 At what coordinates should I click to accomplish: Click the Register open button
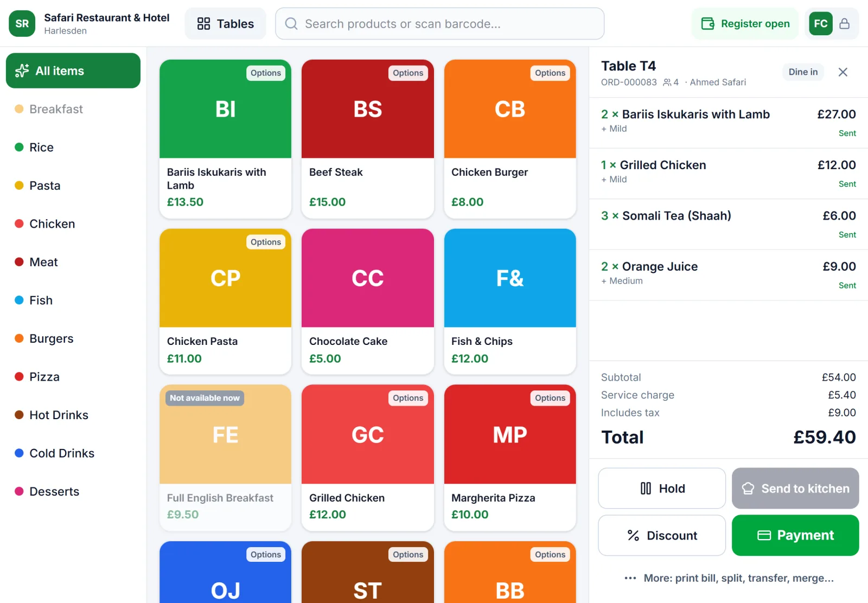pos(745,24)
